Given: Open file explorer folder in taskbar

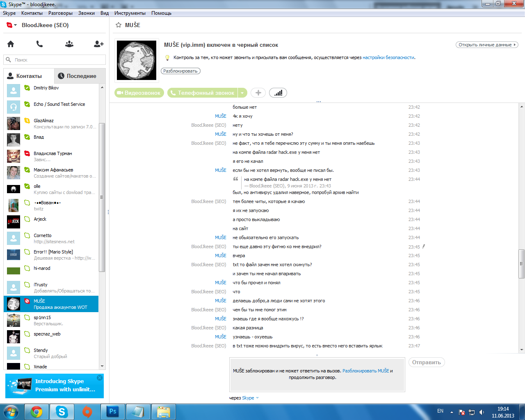Looking at the screenshot, I should coord(164,412).
